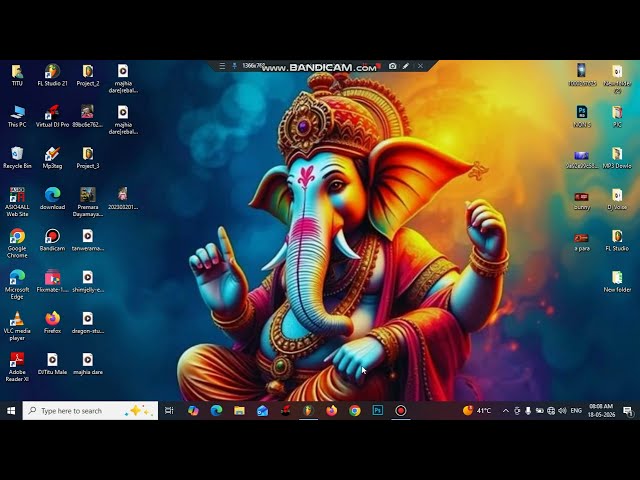Image resolution: width=640 pixels, height=480 pixels.
Task: Open the volume speaker tray icon
Action: pos(562,411)
